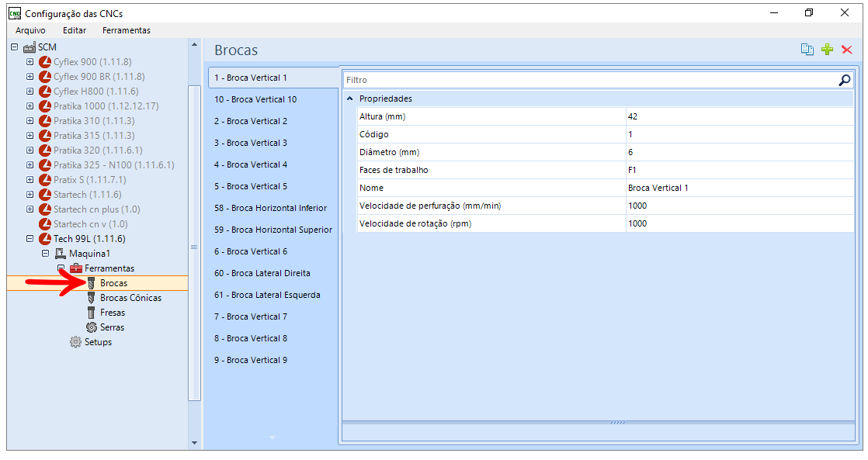Click the Setups gear icon
This screenshot has width=868, height=460.
(76, 342)
